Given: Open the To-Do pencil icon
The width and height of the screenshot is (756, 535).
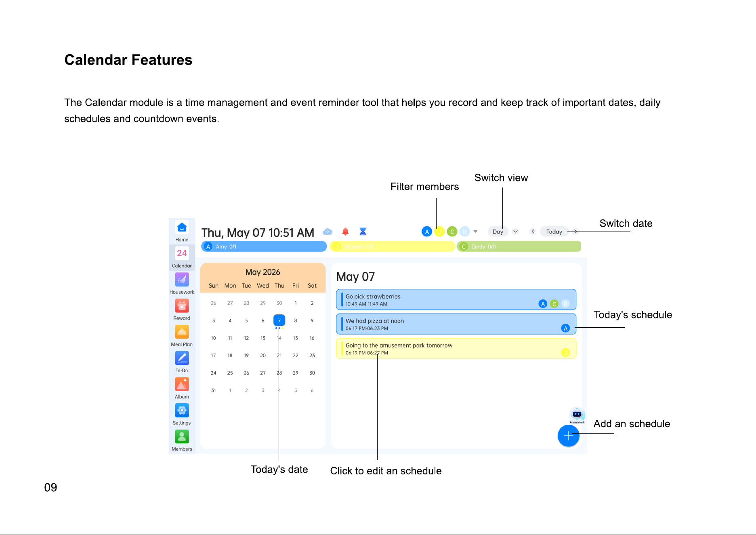Looking at the screenshot, I should pos(182,358).
